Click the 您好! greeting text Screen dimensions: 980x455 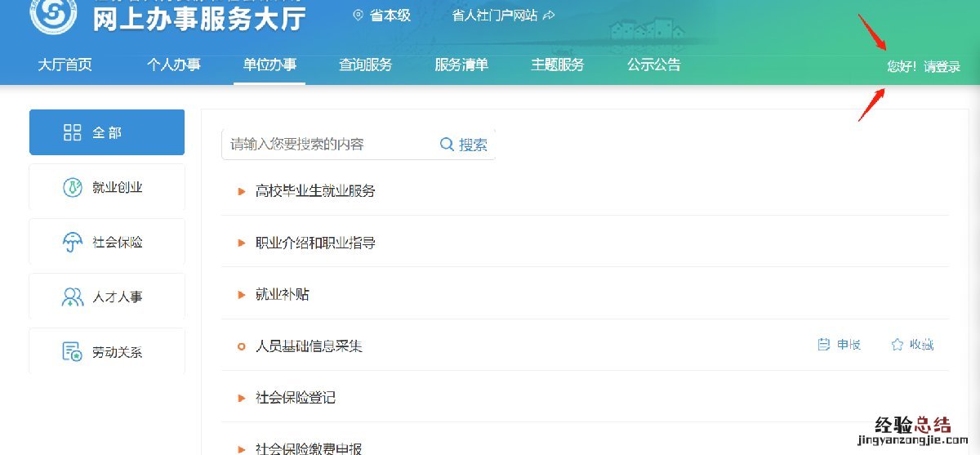[902, 67]
